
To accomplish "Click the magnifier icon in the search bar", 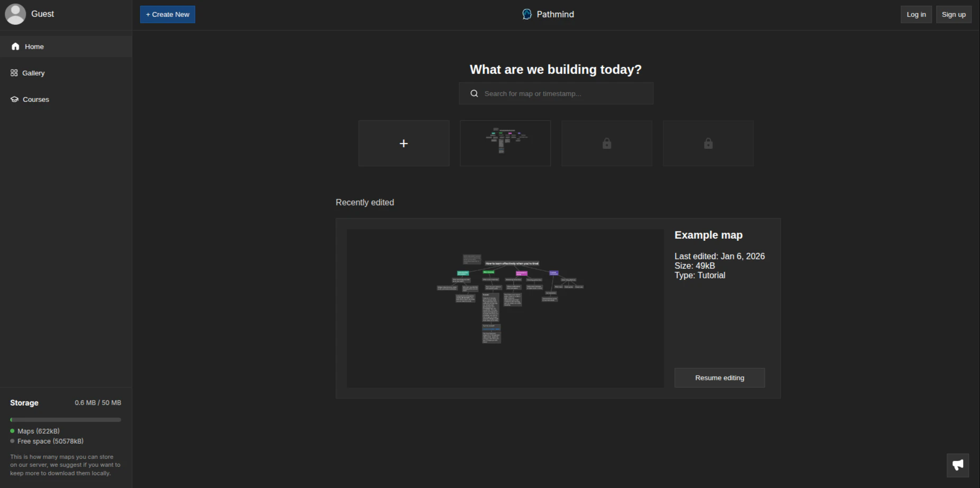I will (x=474, y=93).
